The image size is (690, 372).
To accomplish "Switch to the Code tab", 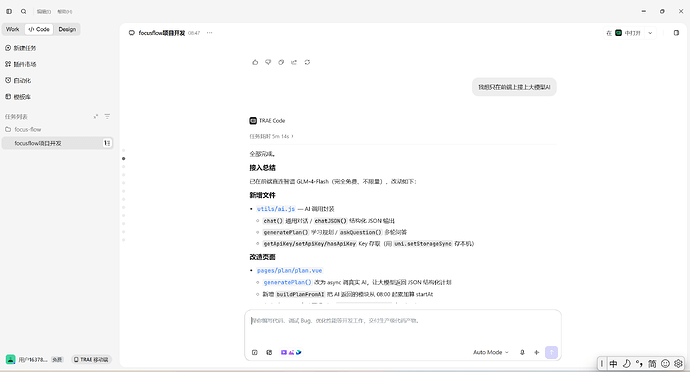I will 39,29.
